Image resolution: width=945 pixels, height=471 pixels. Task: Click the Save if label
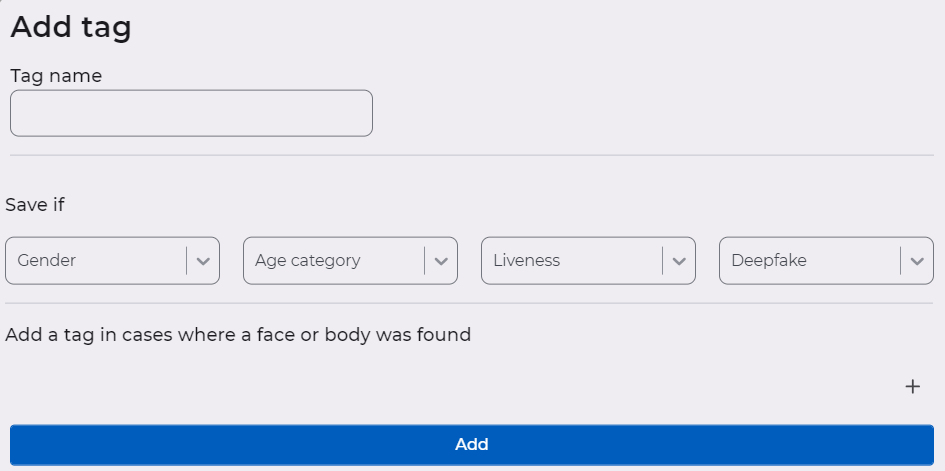pyautogui.click(x=35, y=205)
